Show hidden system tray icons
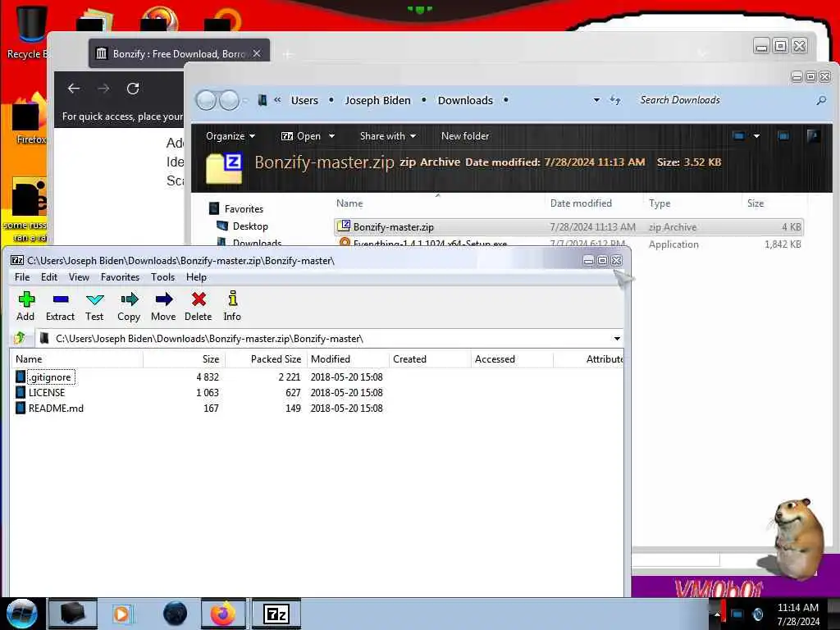This screenshot has width=840, height=630. [716, 614]
